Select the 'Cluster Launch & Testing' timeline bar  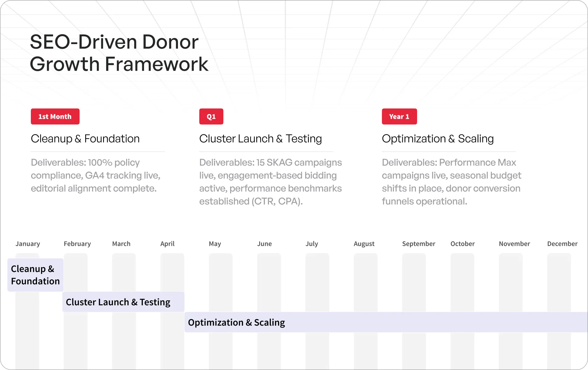tap(123, 302)
